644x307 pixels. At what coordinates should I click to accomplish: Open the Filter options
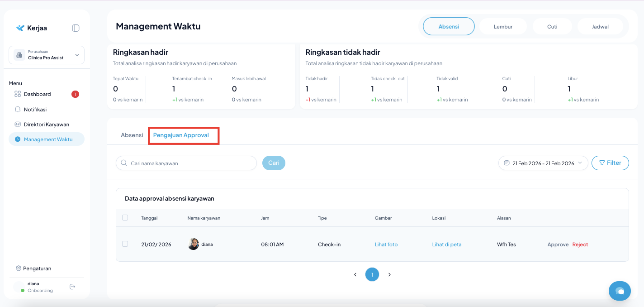point(610,163)
